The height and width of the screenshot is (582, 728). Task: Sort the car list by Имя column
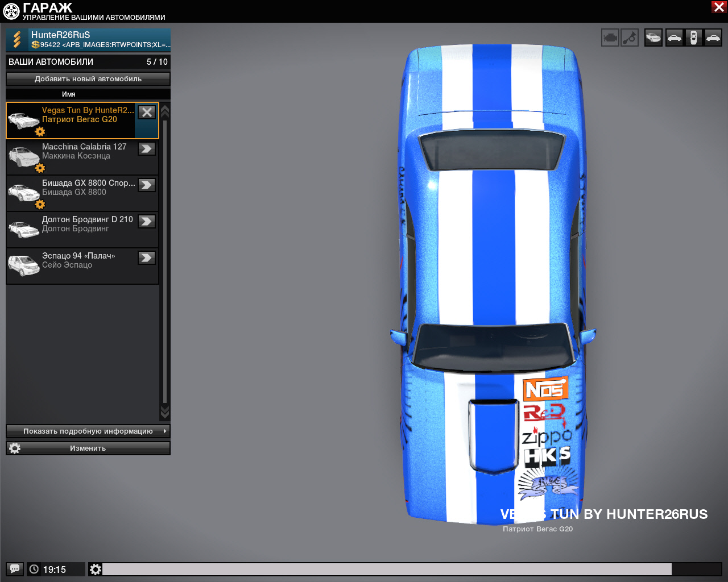pos(69,94)
